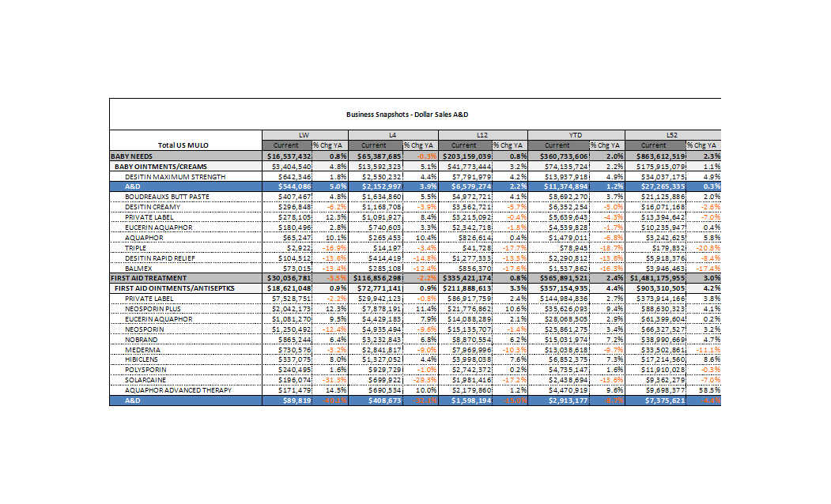Select the YTD column group header
The height and width of the screenshot is (504, 831).
(x=570, y=136)
